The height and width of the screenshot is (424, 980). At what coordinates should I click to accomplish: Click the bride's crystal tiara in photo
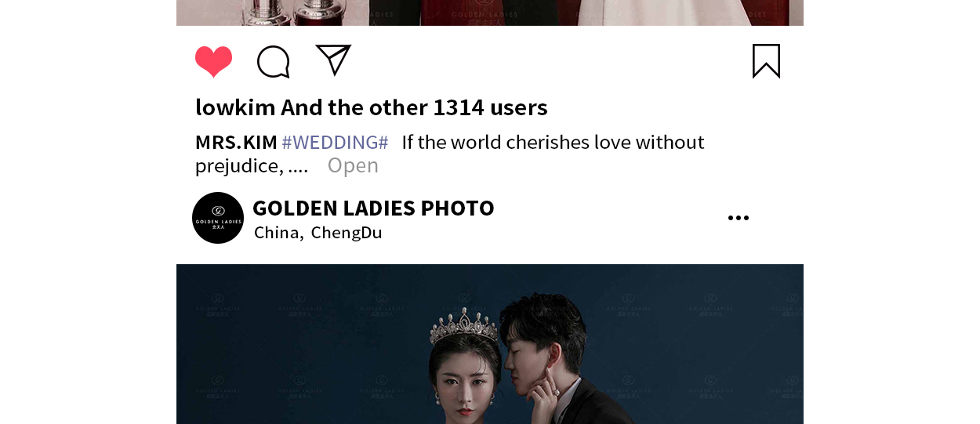pos(463,325)
